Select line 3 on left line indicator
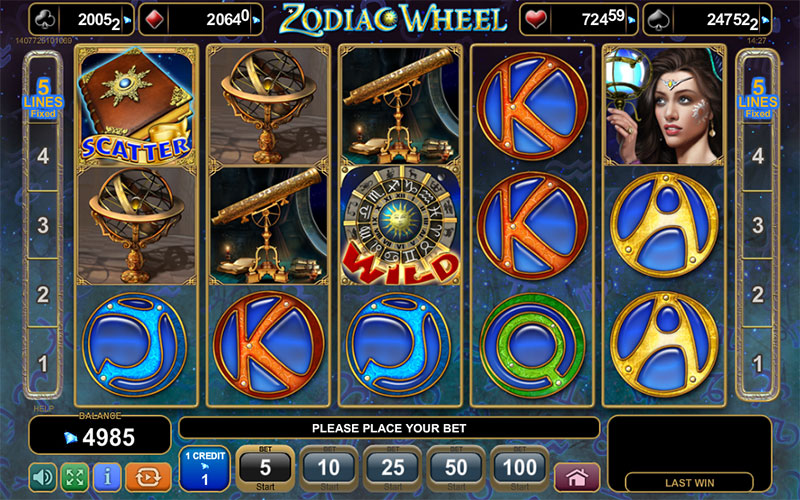Image resolution: width=800 pixels, height=500 pixels. [43, 225]
